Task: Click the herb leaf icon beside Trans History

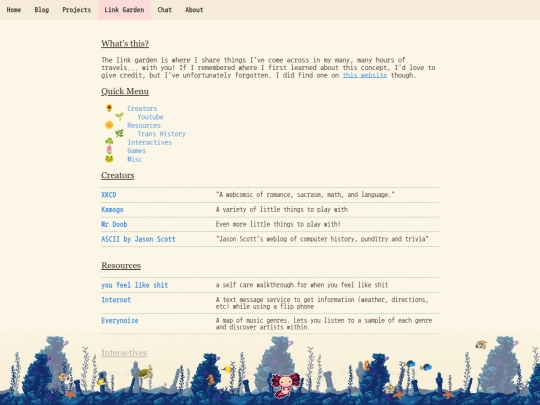Action: (119, 133)
